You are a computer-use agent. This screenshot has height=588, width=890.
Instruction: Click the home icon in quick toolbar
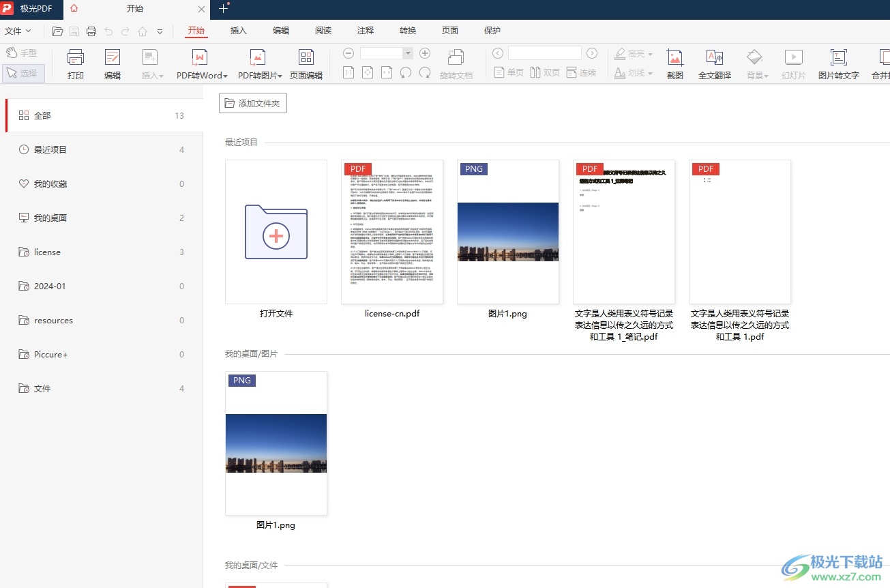(143, 31)
